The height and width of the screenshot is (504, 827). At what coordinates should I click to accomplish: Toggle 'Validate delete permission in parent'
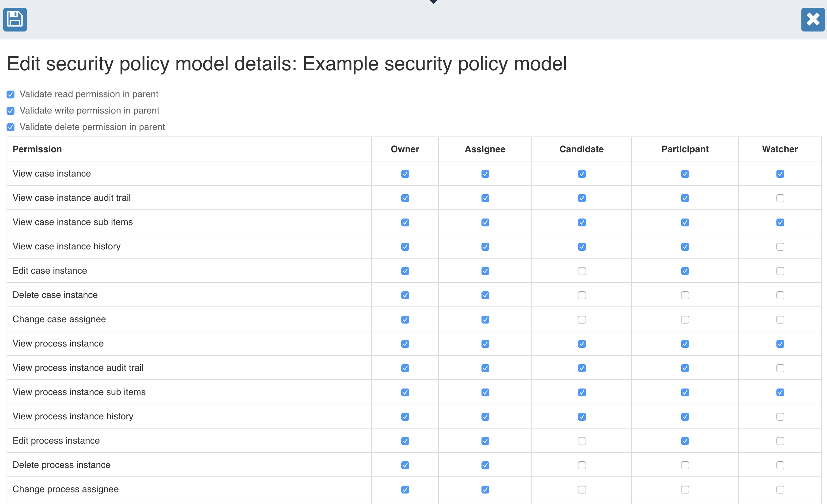pyautogui.click(x=11, y=127)
